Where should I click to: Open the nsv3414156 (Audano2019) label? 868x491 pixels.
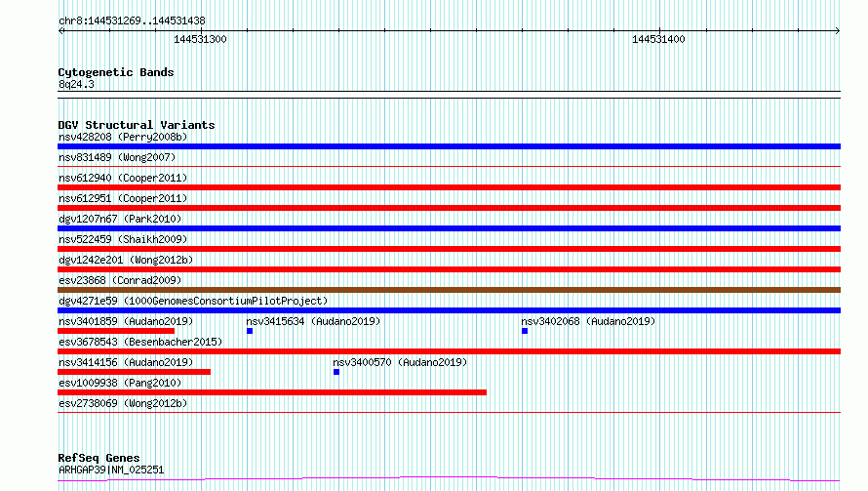tap(126, 362)
